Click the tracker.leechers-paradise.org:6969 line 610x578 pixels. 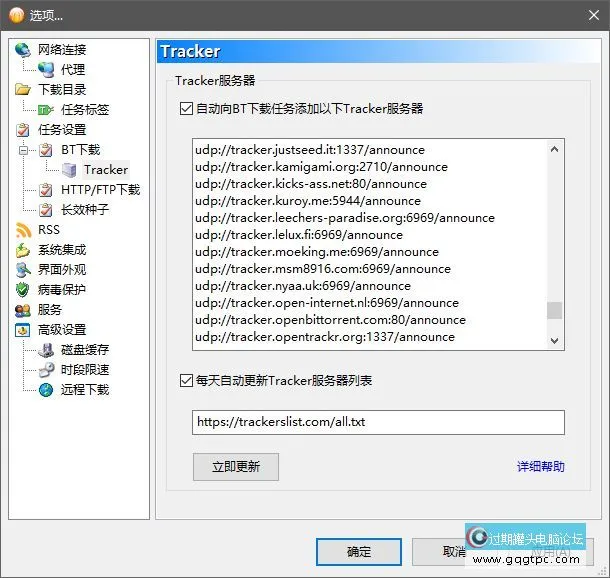[x=345, y=218]
